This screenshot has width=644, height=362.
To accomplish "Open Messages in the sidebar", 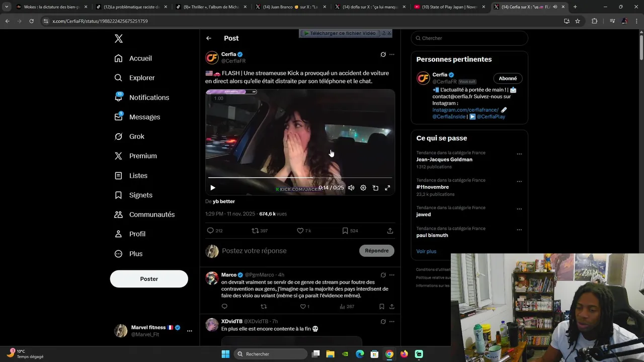I will click(137, 117).
